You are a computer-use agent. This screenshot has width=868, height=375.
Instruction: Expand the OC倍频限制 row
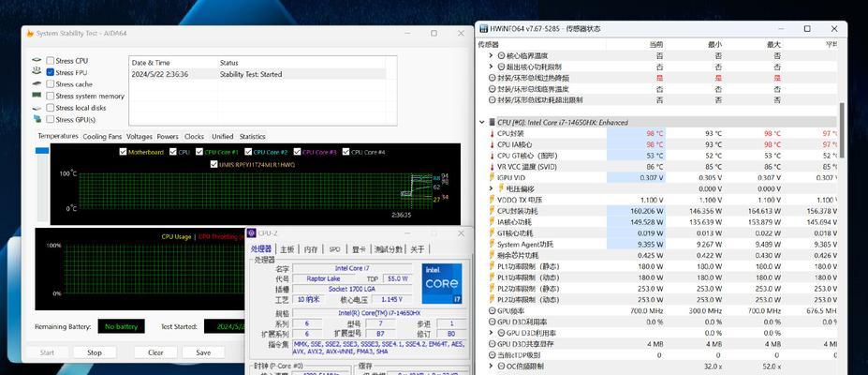(491, 367)
